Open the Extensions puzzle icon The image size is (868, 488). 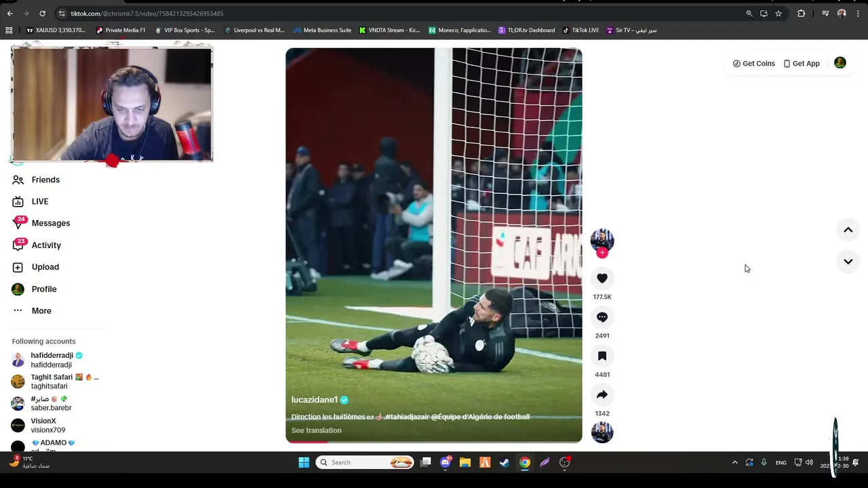pos(801,14)
